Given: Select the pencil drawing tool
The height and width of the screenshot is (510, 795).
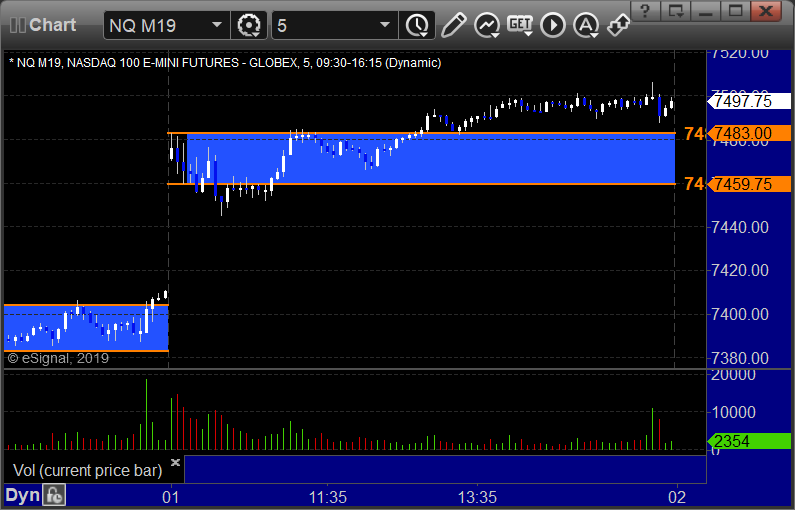Looking at the screenshot, I should click(453, 25).
